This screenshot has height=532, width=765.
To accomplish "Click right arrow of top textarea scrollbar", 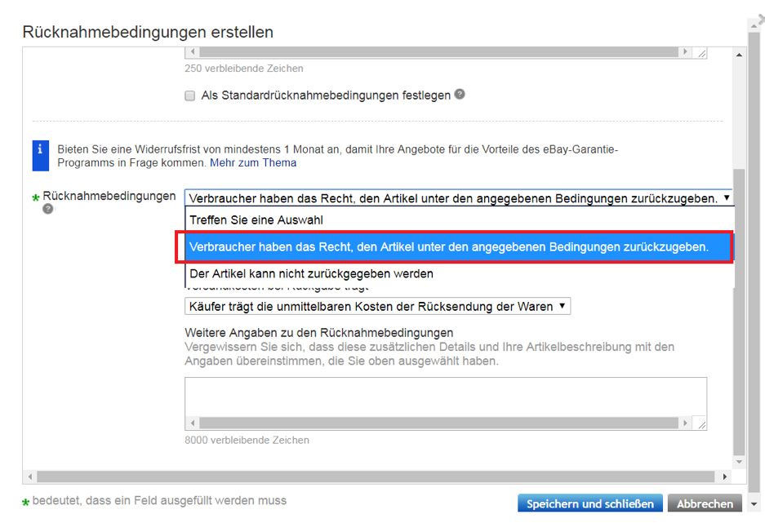I will pyautogui.click(x=685, y=51).
